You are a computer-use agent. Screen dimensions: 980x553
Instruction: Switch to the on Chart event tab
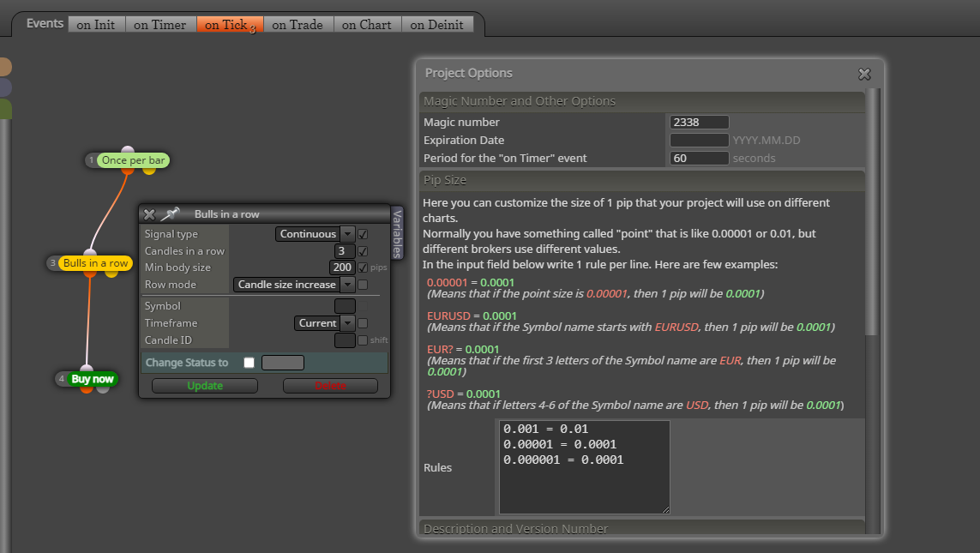[x=367, y=24]
